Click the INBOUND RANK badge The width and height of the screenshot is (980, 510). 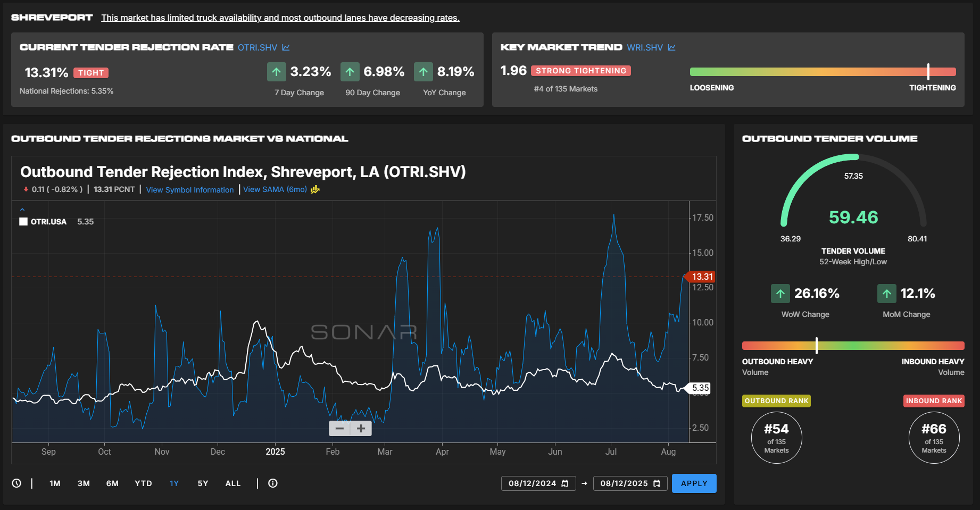point(934,401)
